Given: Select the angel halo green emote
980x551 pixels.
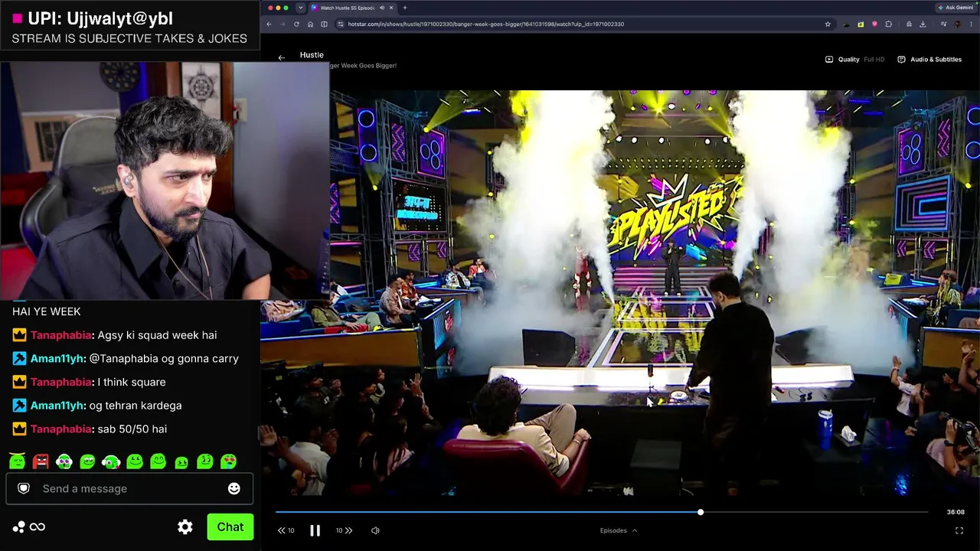Looking at the screenshot, I should pos(17,461).
